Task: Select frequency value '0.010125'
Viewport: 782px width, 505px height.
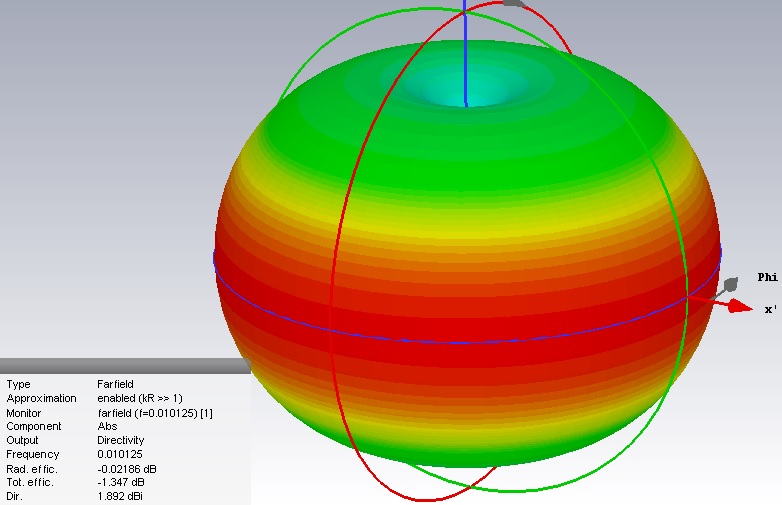Action: click(x=120, y=454)
